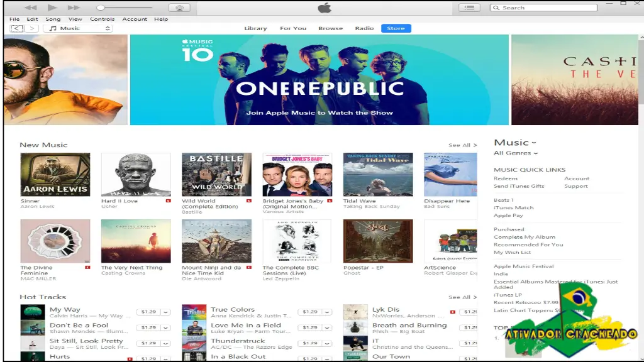Click the Send iTunes Gifts link
Screen dimensions: 644x362
point(519,186)
